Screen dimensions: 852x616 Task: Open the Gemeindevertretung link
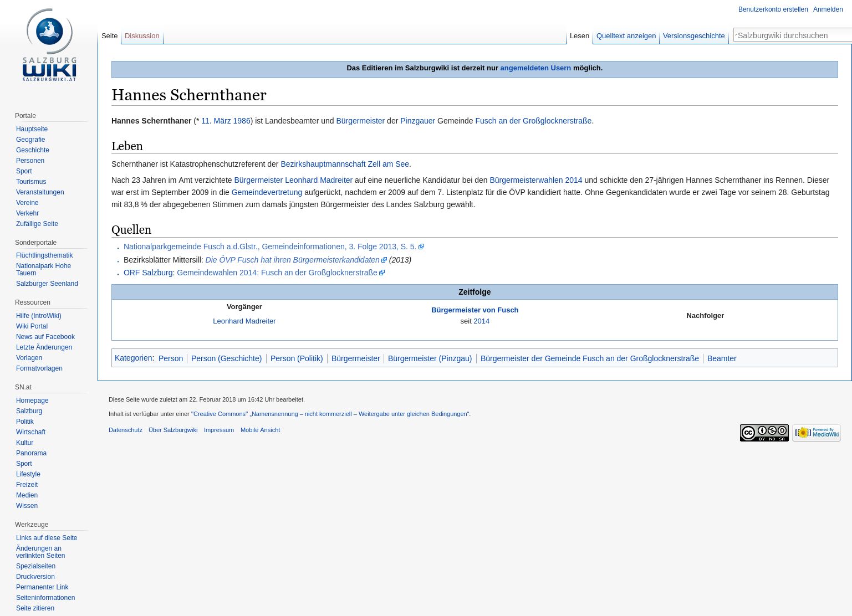point(267,192)
